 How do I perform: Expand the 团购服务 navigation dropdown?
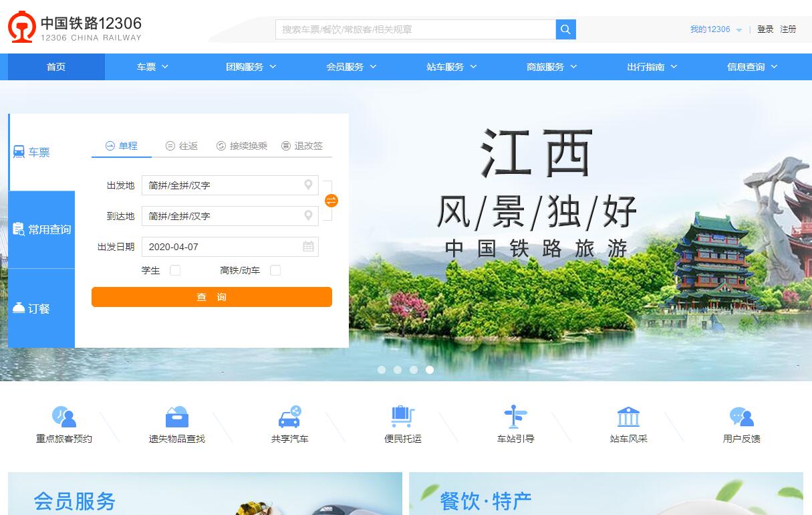(251, 67)
